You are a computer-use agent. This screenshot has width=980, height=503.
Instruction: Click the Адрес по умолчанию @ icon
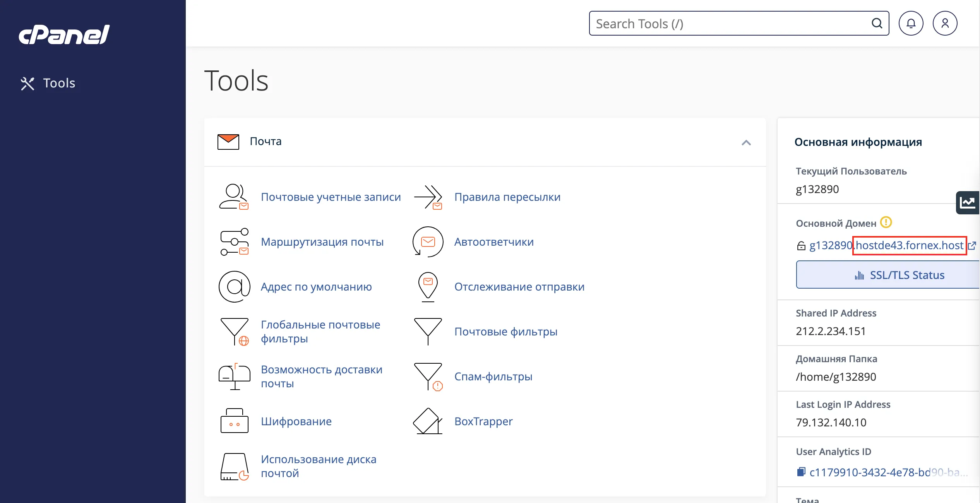point(234,287)
